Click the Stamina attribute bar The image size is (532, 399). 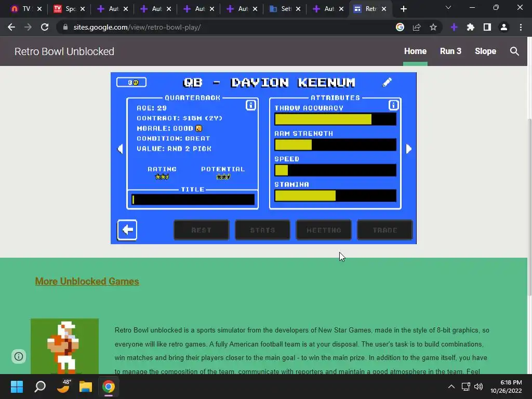[x=335, y=195]
